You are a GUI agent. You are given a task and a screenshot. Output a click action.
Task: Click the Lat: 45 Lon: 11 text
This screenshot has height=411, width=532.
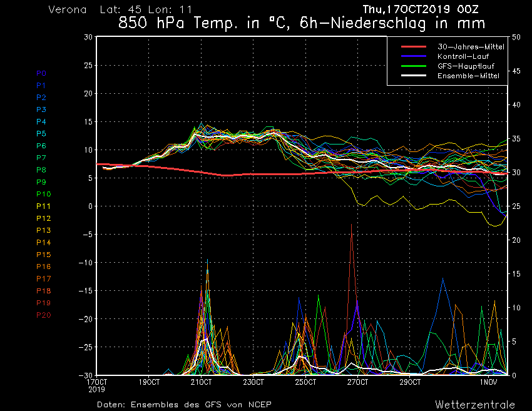pyautogui.click(x=146, y=9)
